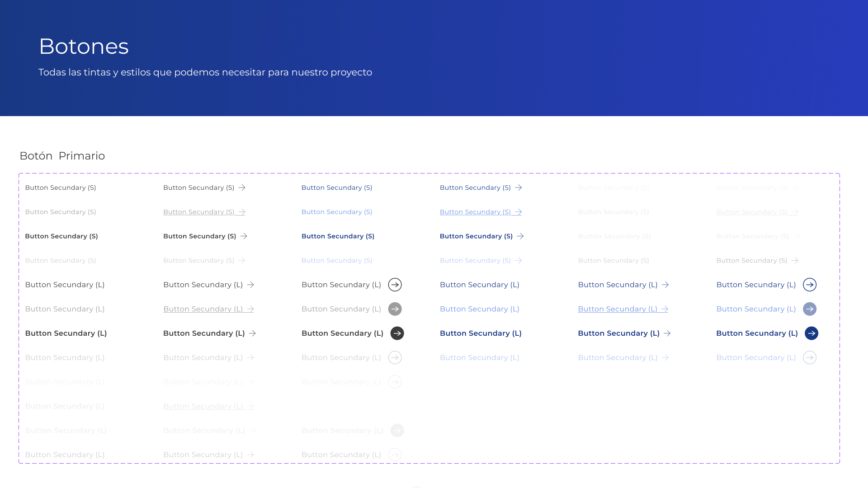Select regular dark blue Button Secundary (L) without any arrow
The image size is (868, 488).
[x=480, y=285]
